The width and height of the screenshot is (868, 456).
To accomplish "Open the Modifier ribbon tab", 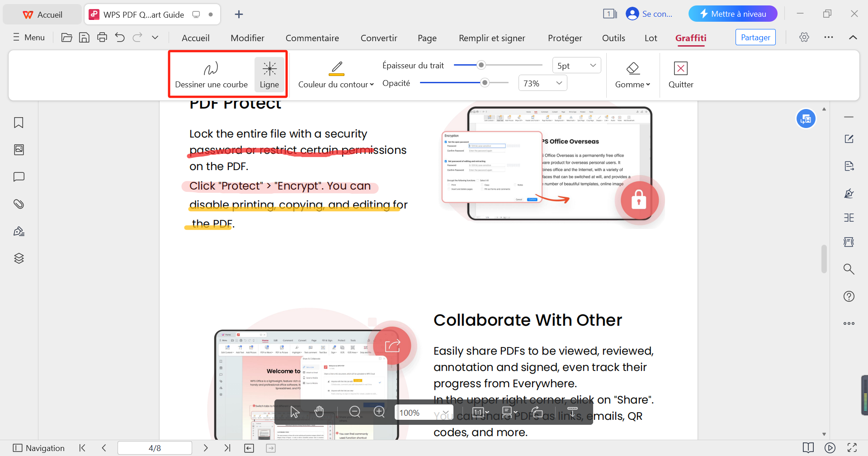I will tap(247, 38).
